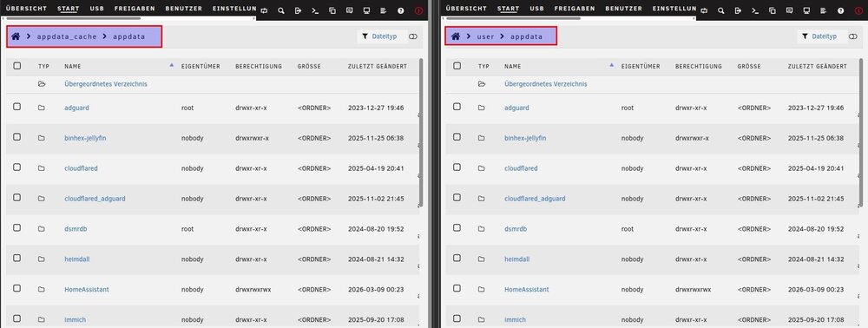
Task: Click the folder icon beside heimdall in right pane
Action: (482, 259)
